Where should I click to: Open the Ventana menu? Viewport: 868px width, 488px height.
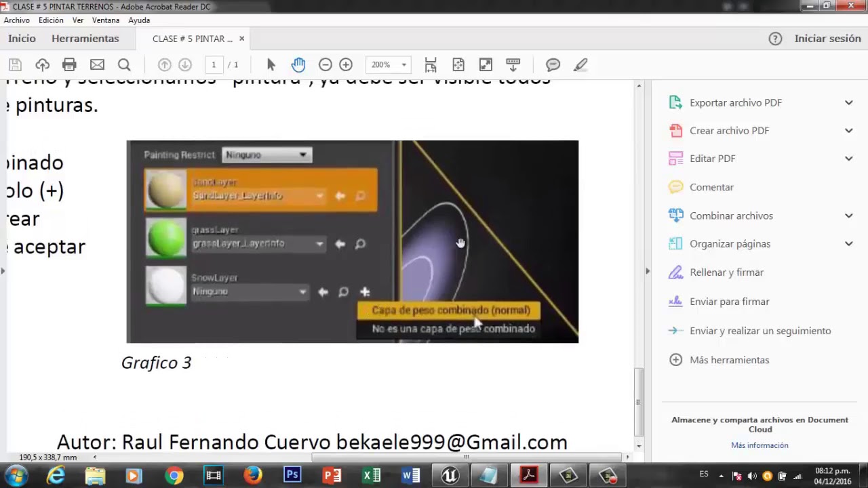(x=106, y=20)
